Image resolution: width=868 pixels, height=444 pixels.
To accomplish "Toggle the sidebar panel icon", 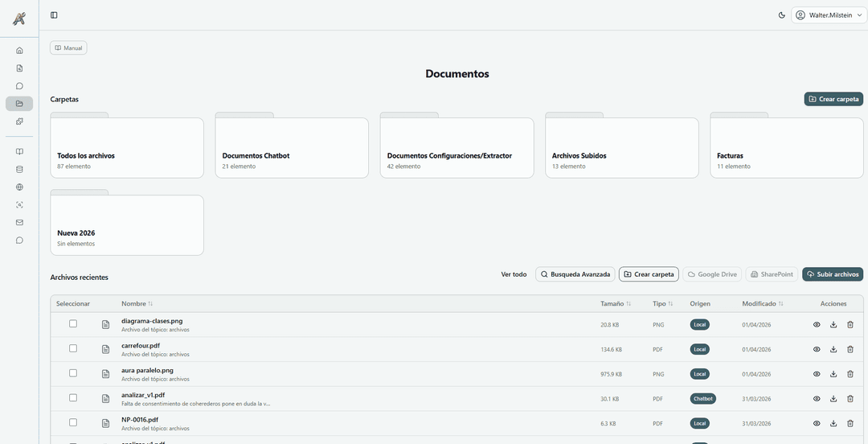I will click(54, 15).
